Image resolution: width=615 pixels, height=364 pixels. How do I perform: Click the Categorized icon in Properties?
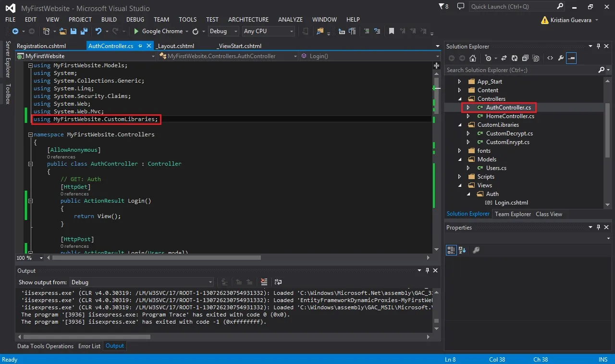(451, 250)
